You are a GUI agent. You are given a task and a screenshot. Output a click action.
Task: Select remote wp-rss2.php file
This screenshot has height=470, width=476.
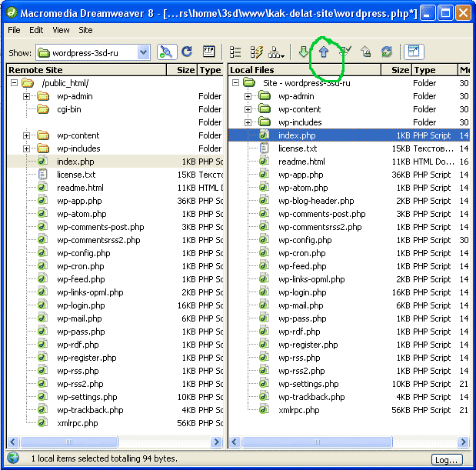tap(80, 384)
